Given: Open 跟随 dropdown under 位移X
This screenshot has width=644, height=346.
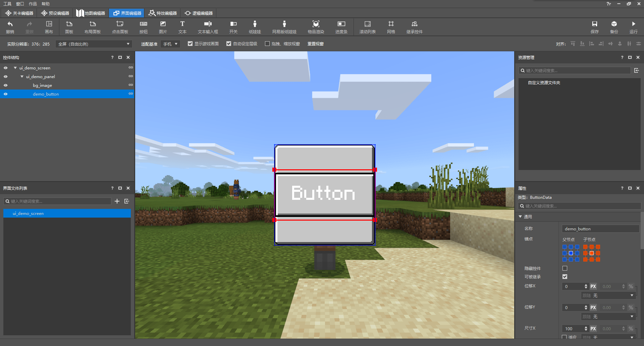Looking at the screenshot, I should pyautogui.click(x=608, y=295).
